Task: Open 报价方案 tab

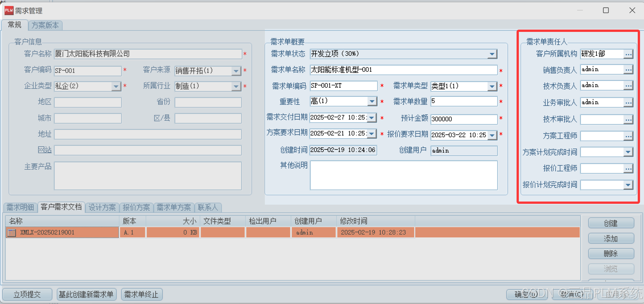Action: pyautogui.click(x=136, y=207)
